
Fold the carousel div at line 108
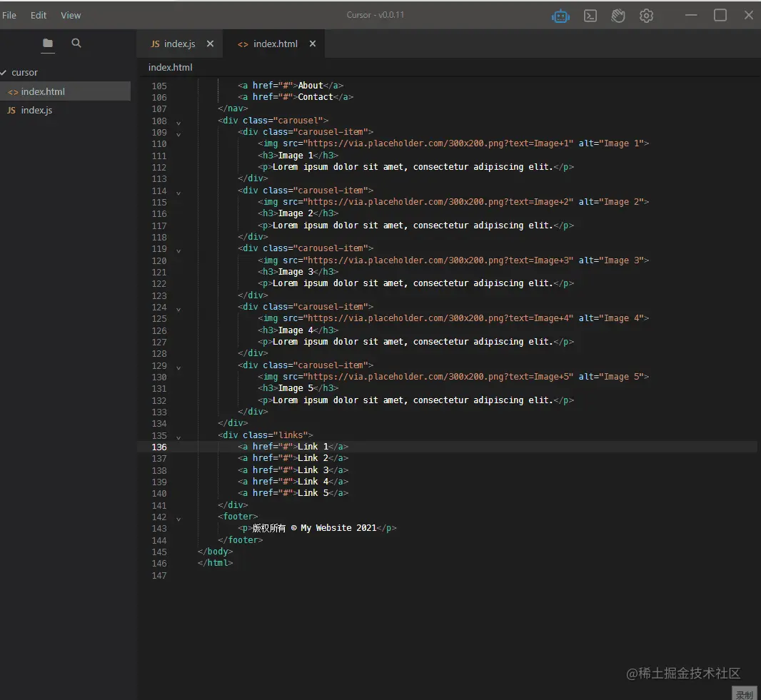pyautogui.click(x=178, y=122)
